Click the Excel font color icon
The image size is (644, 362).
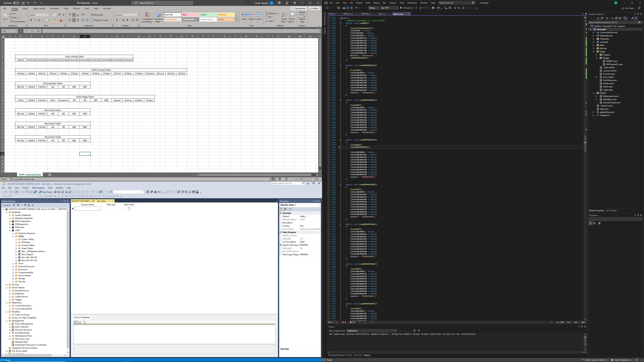pyautogui.click(x=61, y=20)
